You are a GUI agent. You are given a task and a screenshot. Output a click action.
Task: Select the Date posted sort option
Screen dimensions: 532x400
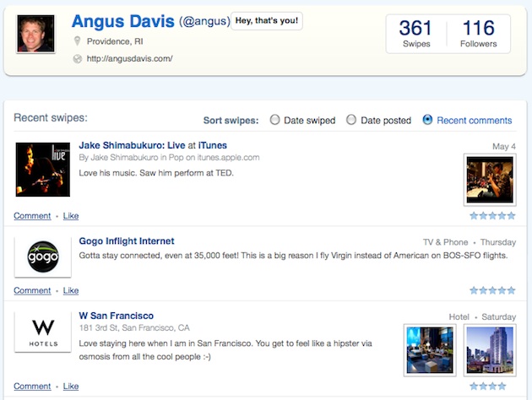(x=378, y=121)
